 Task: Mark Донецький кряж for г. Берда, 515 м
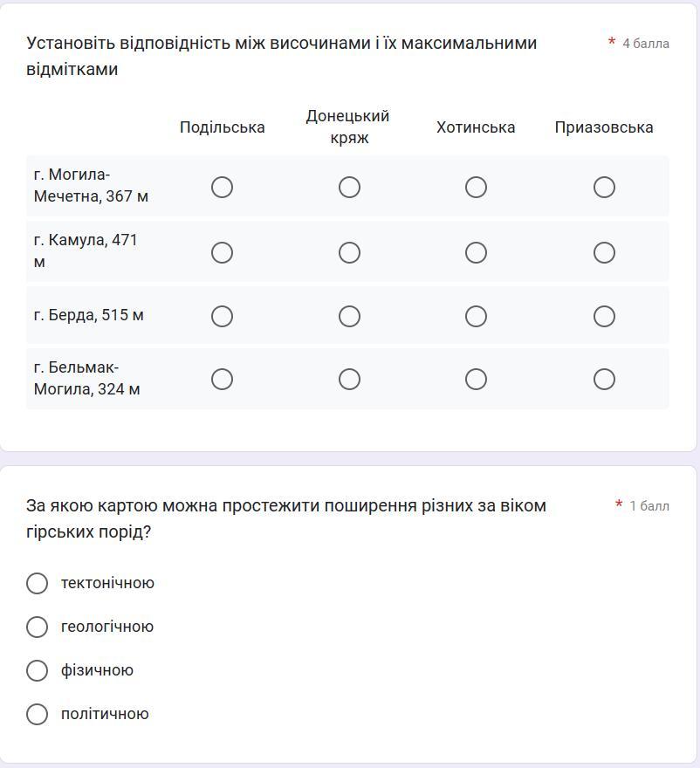(349, 316)
